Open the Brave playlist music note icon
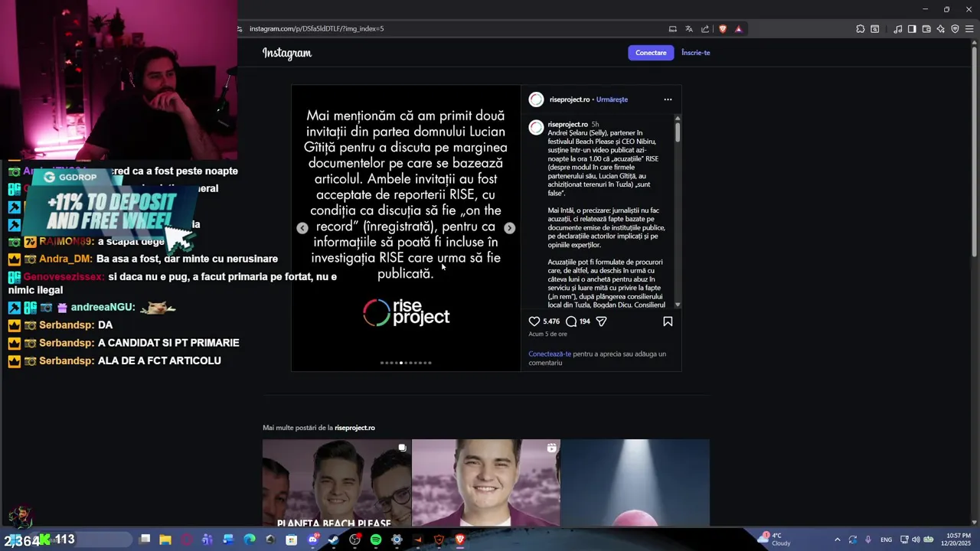This screenshot has height=551, width=980. pyautogui.click(x=897, y=29)
